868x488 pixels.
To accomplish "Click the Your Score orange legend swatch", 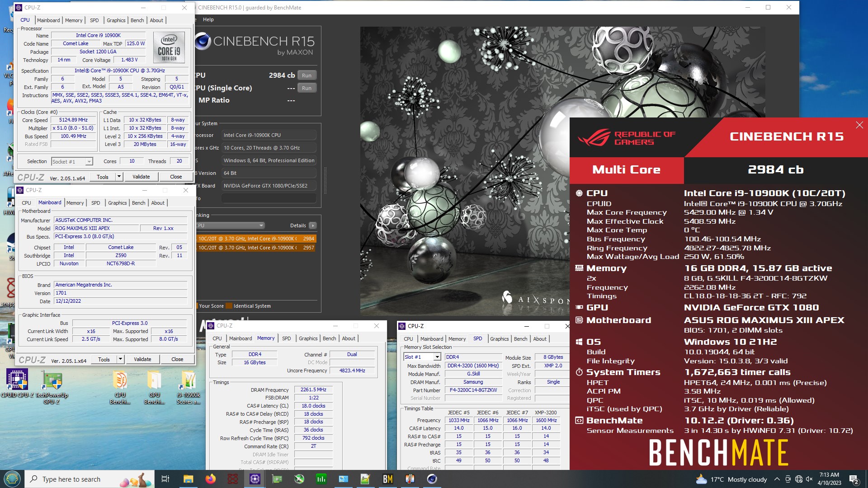I will click(197, 306).
